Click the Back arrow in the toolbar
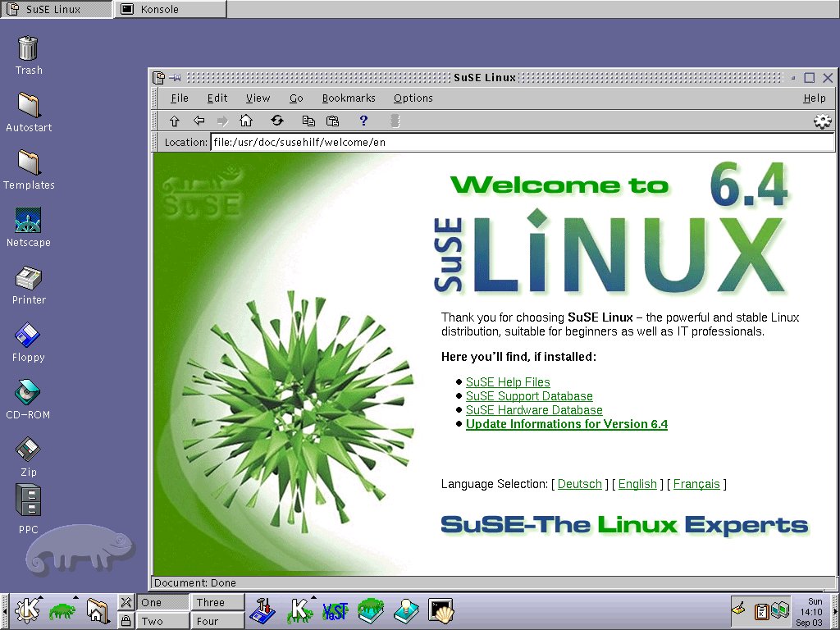Screen dimensions: 840x630 [x=199, y=121]
